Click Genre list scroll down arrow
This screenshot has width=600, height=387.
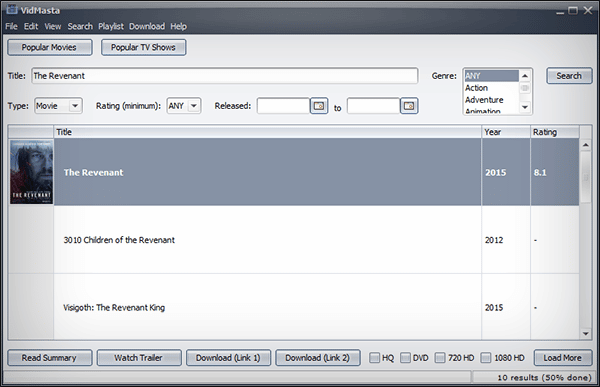[x=525, y=107]
